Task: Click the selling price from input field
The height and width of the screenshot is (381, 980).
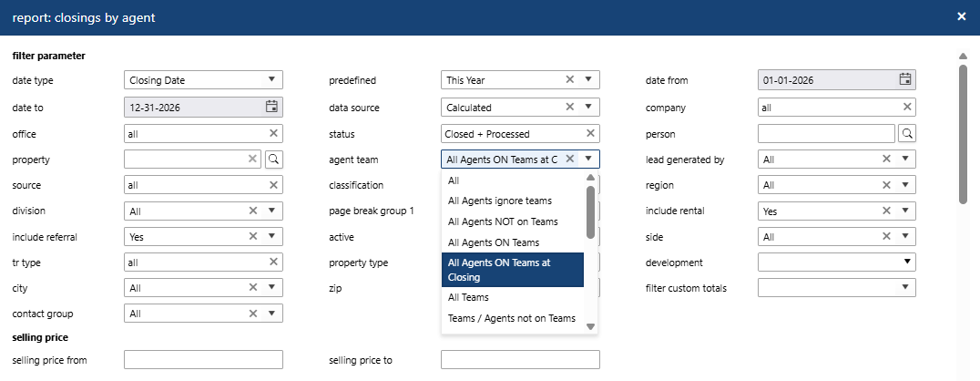Action: (x=203, y=360)
